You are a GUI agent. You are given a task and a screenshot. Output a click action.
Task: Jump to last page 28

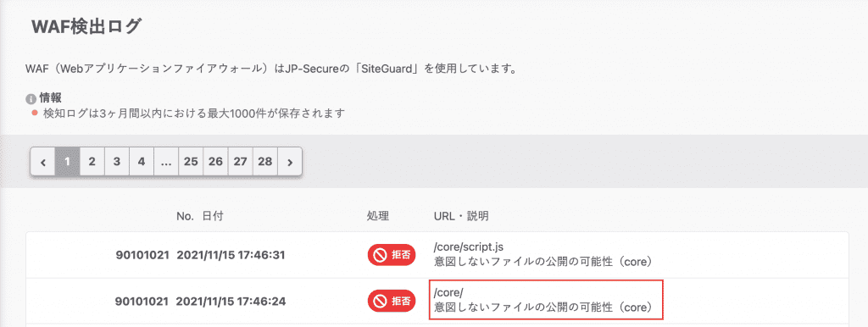pyautogui.click(x=265, y=162)
